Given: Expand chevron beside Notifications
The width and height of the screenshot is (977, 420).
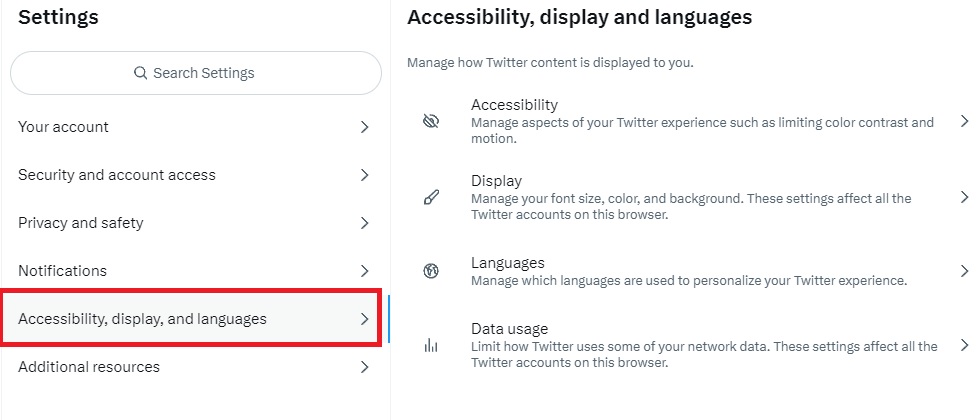Looking at the screenshot, I should [x=365, y=271].
